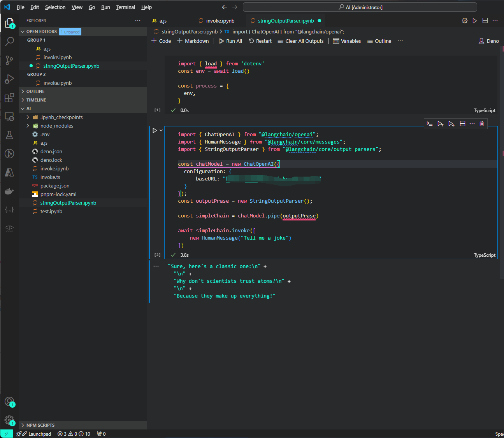Screen dimensions: 504x438
Task: Delete the active cell using trash icon
Action: click(x=481, y=123)
